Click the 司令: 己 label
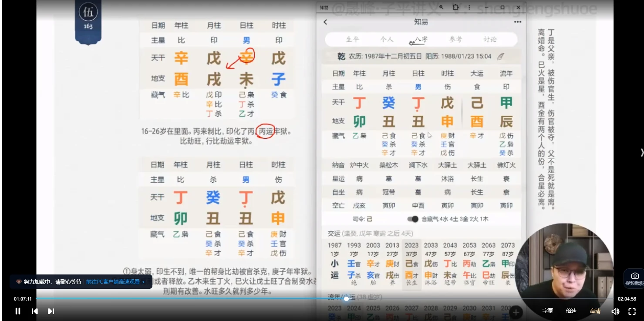 (x=362, y=219)
